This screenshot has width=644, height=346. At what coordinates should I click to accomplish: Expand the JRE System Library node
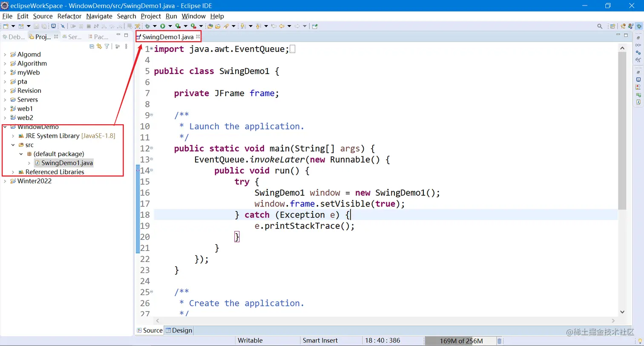(x=13, y=136)
